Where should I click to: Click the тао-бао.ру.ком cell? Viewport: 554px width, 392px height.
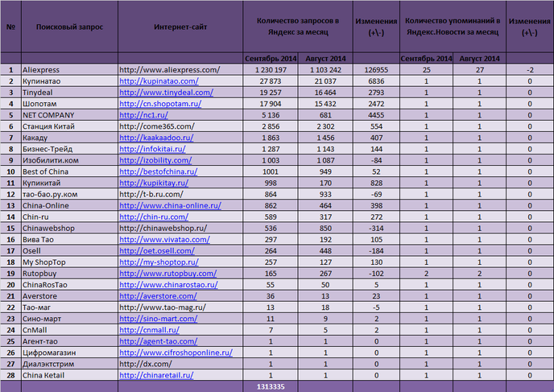tap(69, 194)
